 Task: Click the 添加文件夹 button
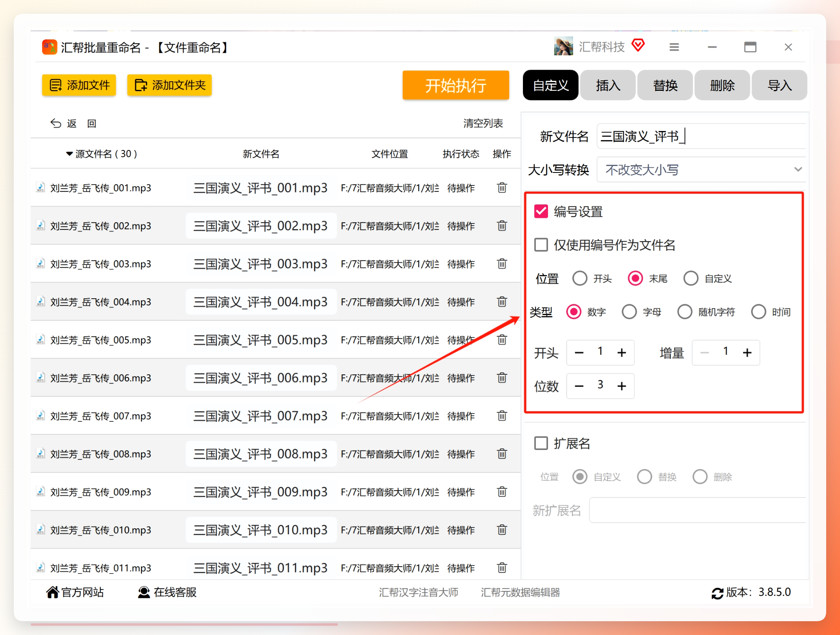[169, 85]
